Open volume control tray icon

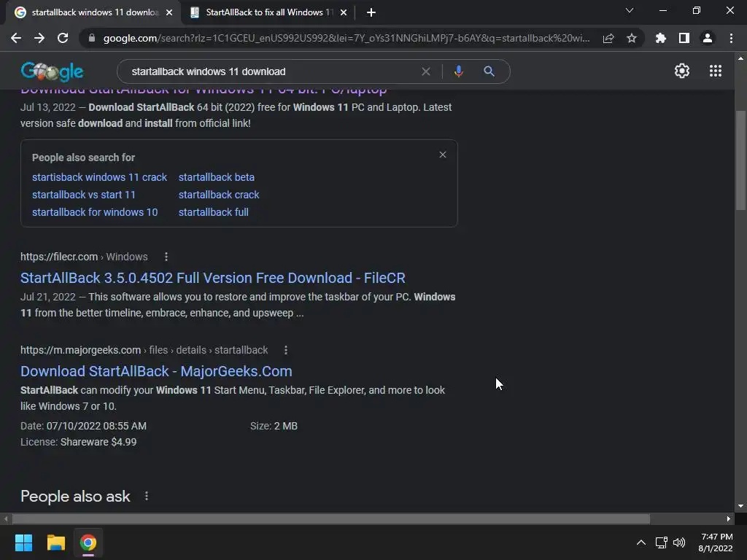tap(679, 542)
